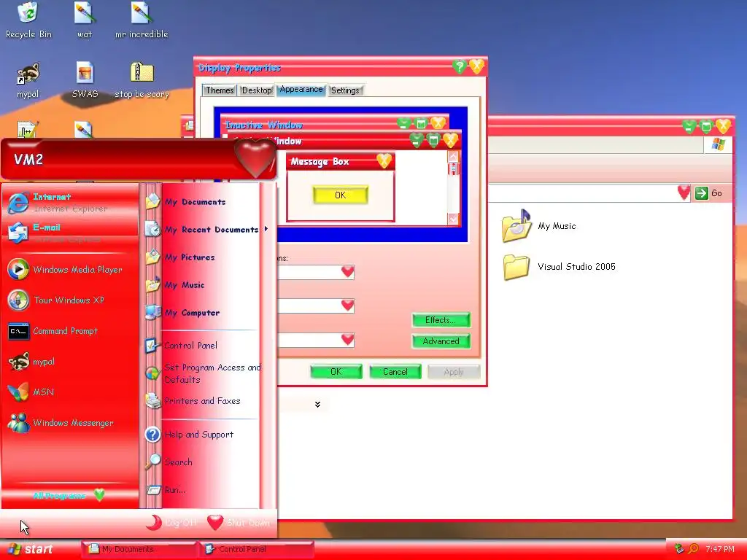Launch Internet Explorer from start menu
The height and width of the screenshot is (560, 747).
tap(71, 203)
